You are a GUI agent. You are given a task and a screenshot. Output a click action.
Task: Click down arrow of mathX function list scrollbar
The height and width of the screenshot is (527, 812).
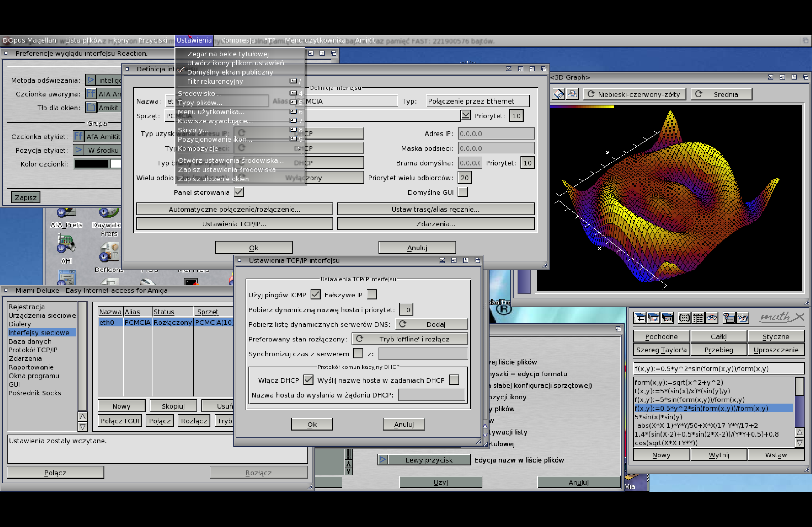799,442
